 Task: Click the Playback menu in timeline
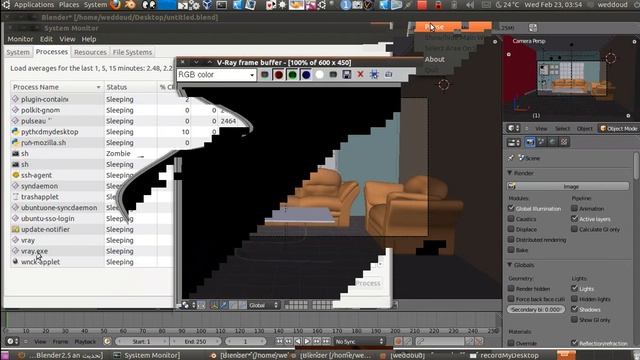[85, 341]
